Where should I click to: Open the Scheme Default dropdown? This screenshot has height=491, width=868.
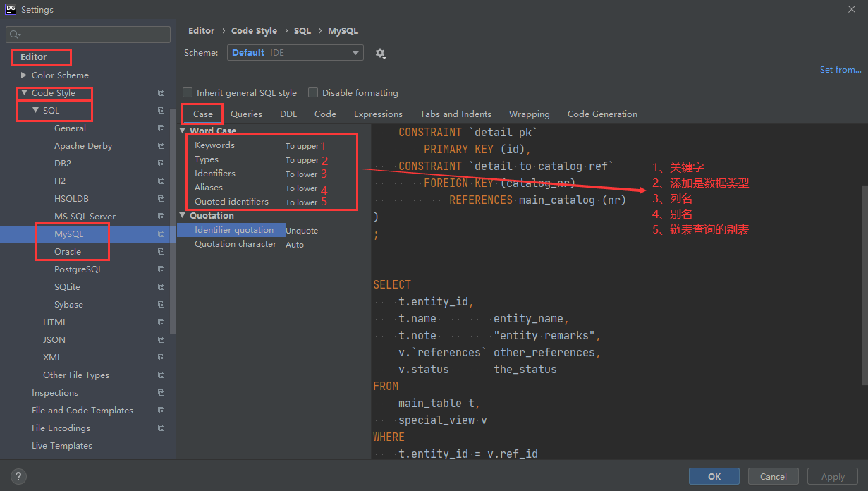295,53
